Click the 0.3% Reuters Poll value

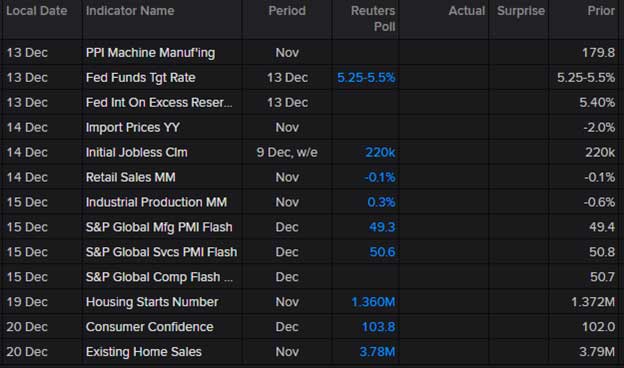(x=381, y=202)
